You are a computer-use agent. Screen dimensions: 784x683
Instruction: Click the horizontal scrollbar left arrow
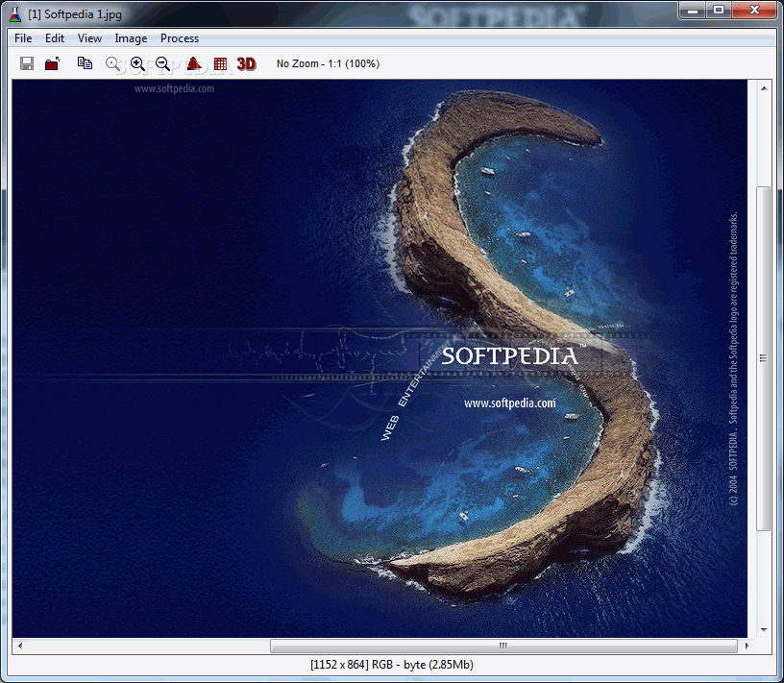coord(20,646)
